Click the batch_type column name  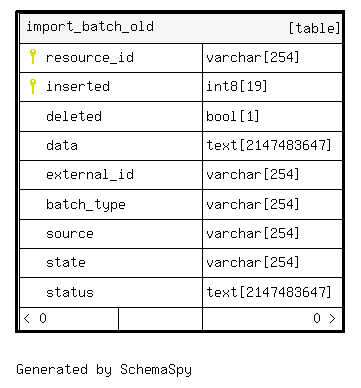(86, 205)
